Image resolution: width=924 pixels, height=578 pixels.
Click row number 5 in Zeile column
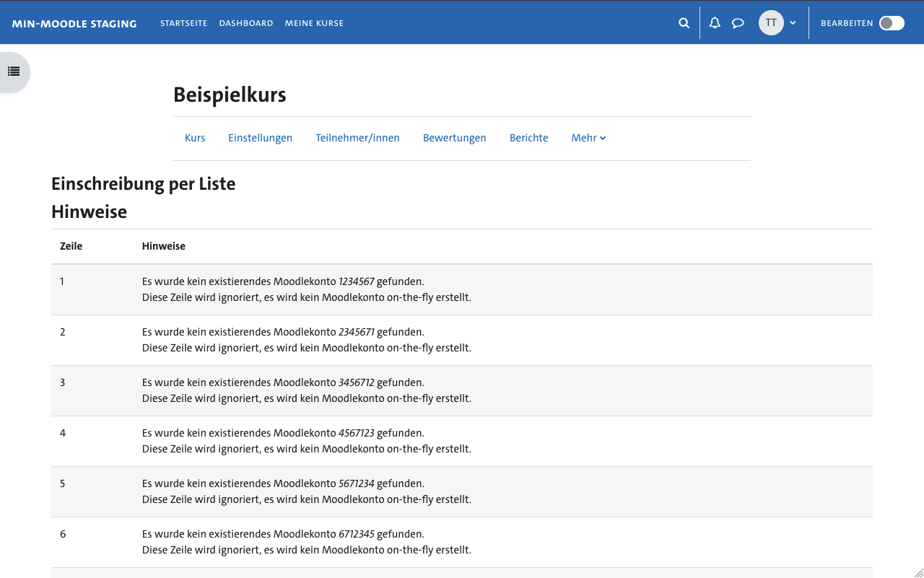(x=63, y=483)
